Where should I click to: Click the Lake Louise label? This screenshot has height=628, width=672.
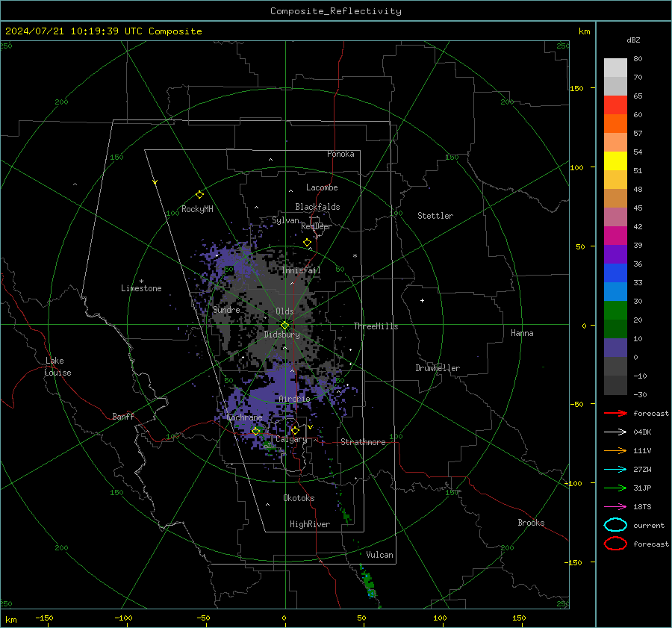[x=57, y=367]
